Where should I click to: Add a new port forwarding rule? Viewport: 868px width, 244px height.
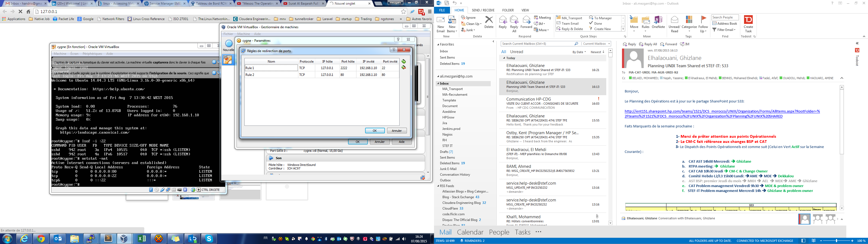coord(403,61)
